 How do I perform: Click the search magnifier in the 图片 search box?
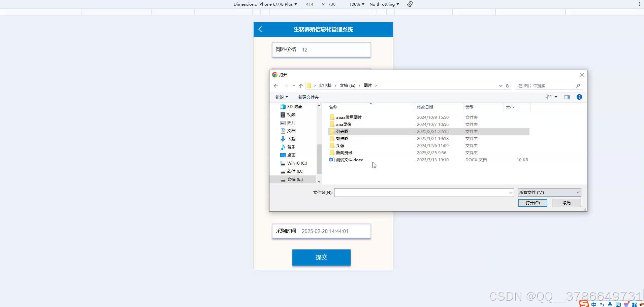(578, 86)
